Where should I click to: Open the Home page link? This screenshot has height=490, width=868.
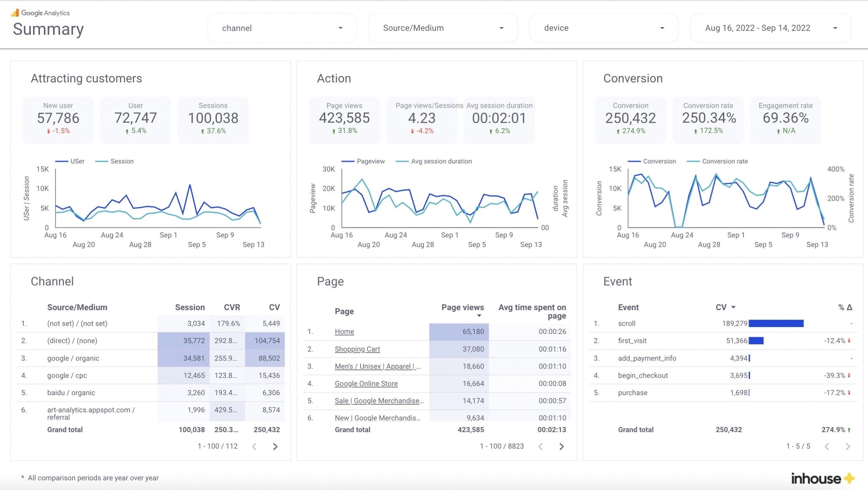coord(344,331)
